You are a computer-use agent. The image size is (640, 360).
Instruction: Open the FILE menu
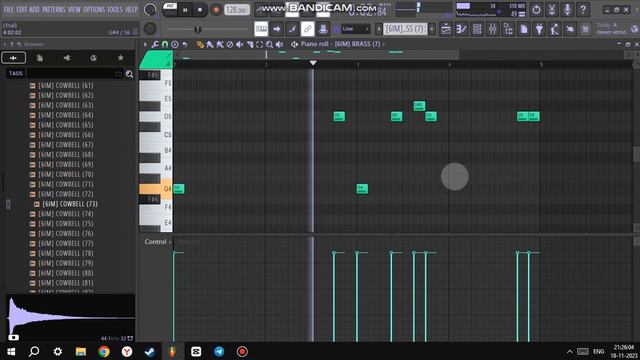click(x=9, y=9)
